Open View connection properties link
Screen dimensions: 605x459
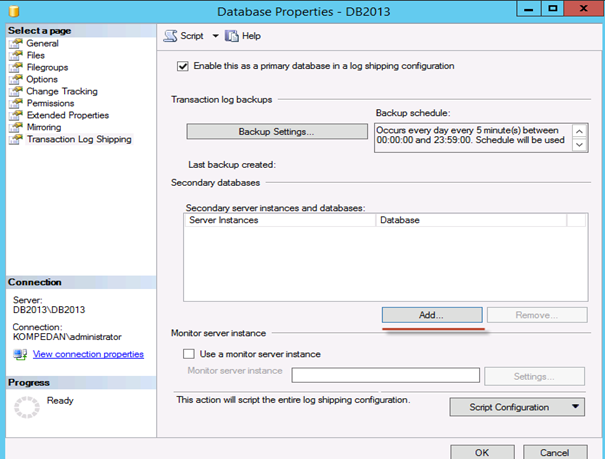coord(88,355)
